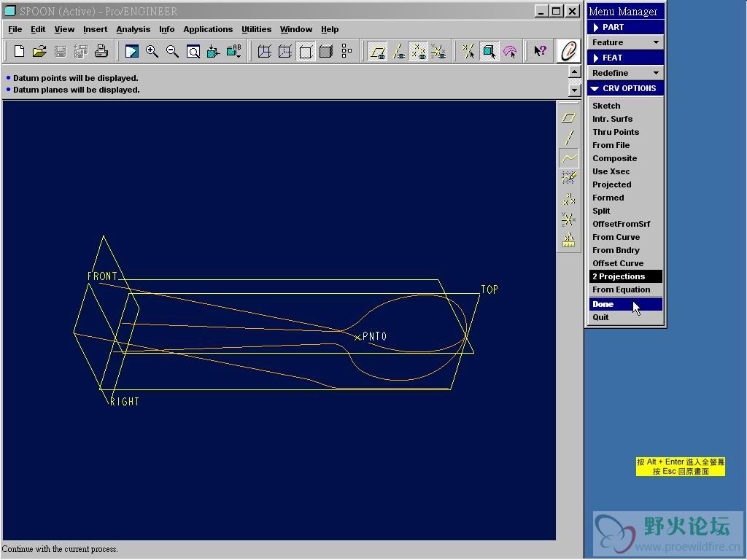Viewport: 747px width, 560px height.
Task: Open the View menu
Action: 64,29
